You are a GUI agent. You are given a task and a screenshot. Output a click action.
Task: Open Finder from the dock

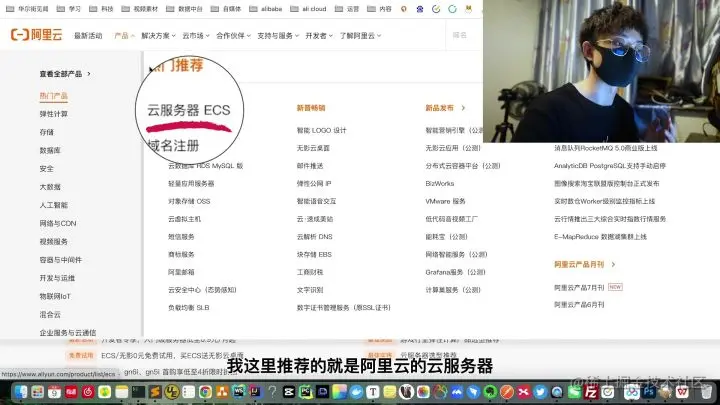(21, 392)
